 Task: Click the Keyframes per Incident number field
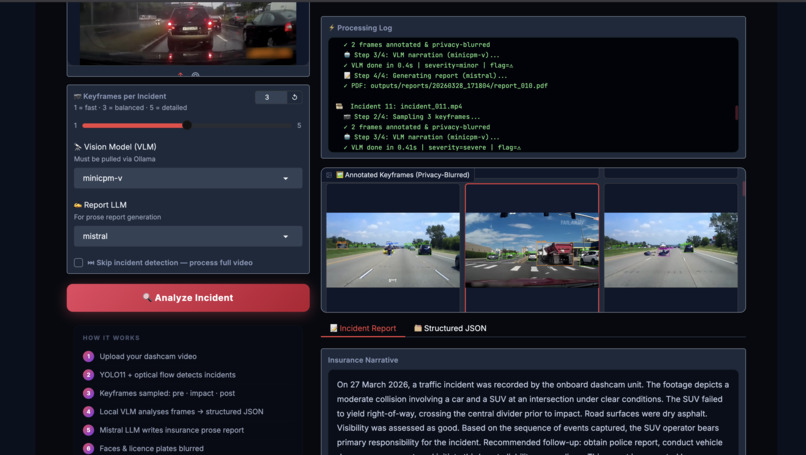coord(271,97)
